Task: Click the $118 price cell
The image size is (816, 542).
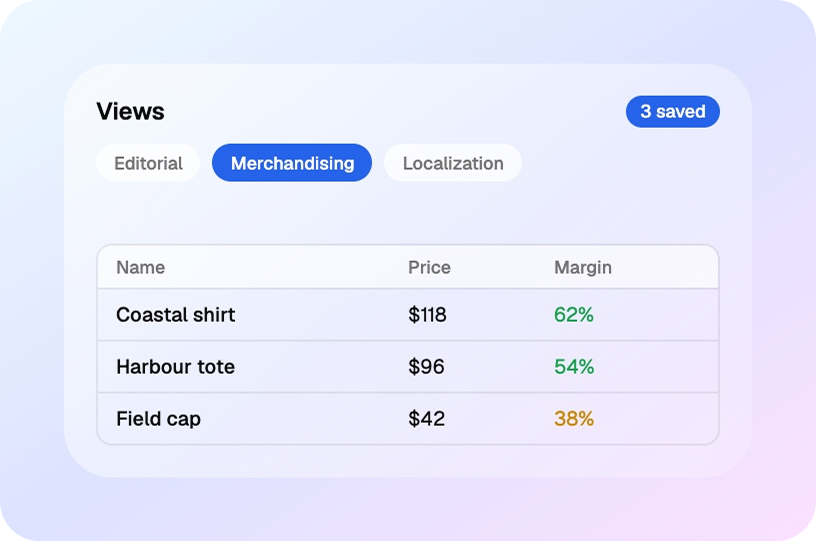Action: (x=427, y=314)
